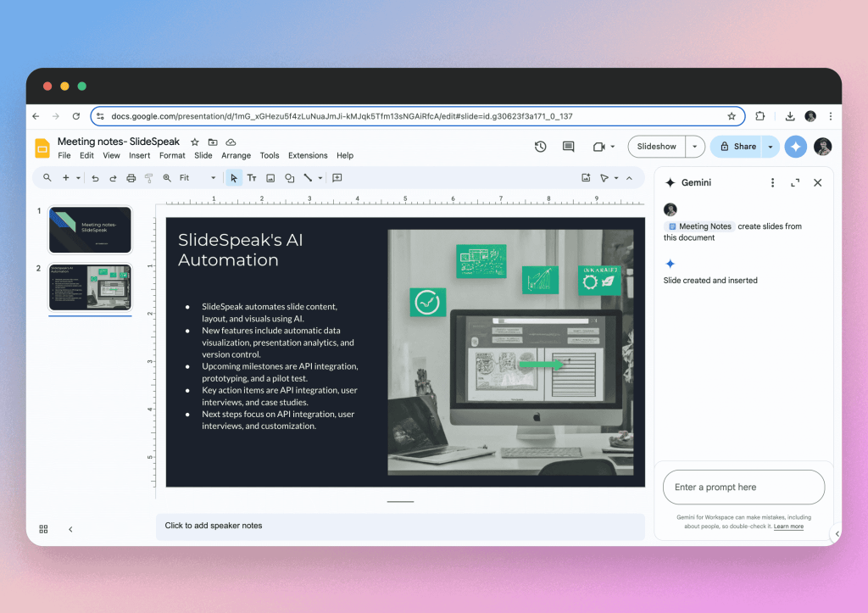Select slide 2 thumbnail
The image size is (868, 613).
90,287
